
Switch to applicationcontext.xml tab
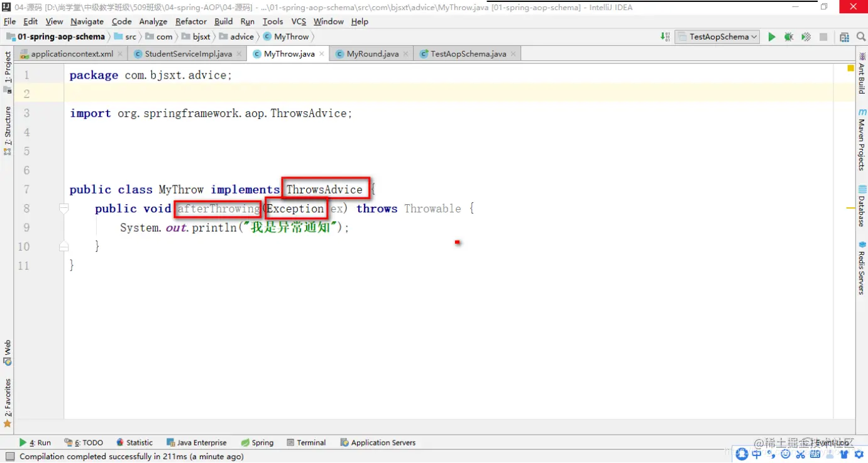(72, 54)
